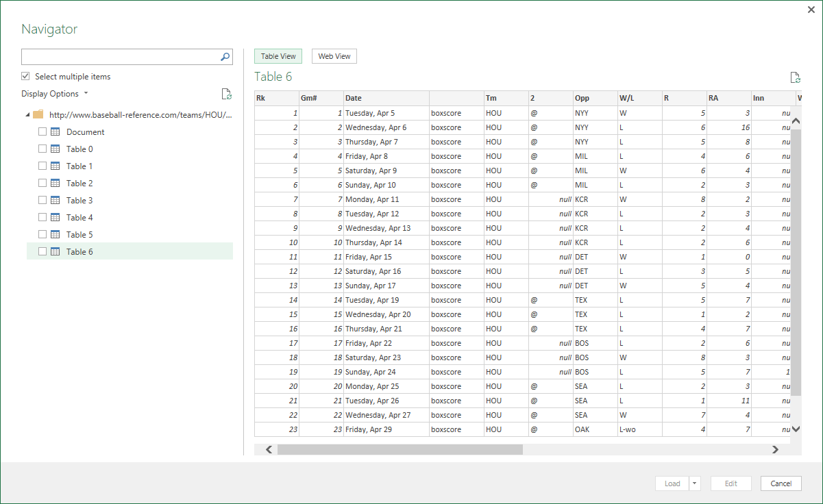The height and width of the screenshot is (504, 823).
Task: Click the vertical scrollbar thumb
Action: point(796,262)
